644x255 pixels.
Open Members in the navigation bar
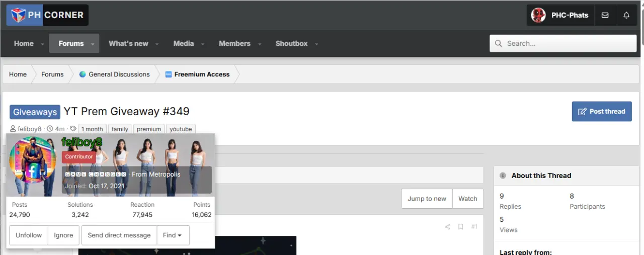pos(234,44)
